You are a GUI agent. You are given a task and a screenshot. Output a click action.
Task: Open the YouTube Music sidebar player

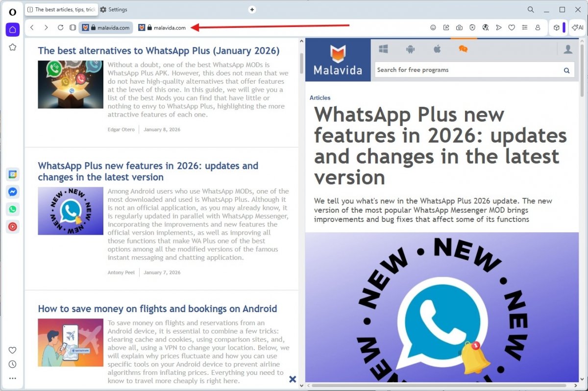click(13, 227)
